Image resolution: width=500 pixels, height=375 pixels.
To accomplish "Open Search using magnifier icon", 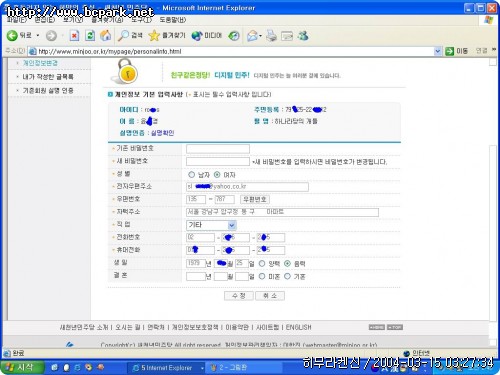I will (123, 36).
